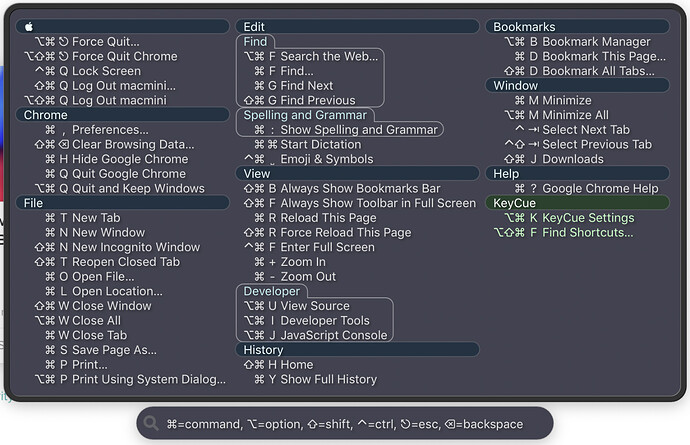Choose Quit Google Chrome
Viewport: 690px width, 445px height.
click(x=115, y=173)
